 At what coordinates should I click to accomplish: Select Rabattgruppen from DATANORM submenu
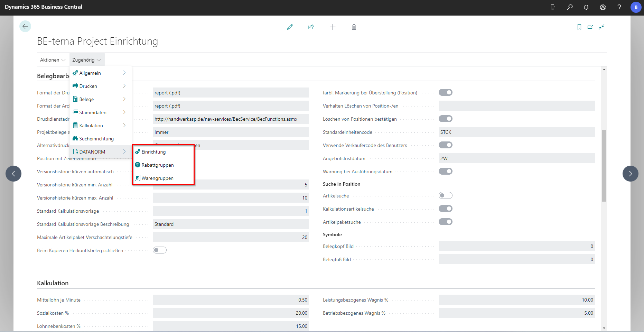(x=158, y=165)
